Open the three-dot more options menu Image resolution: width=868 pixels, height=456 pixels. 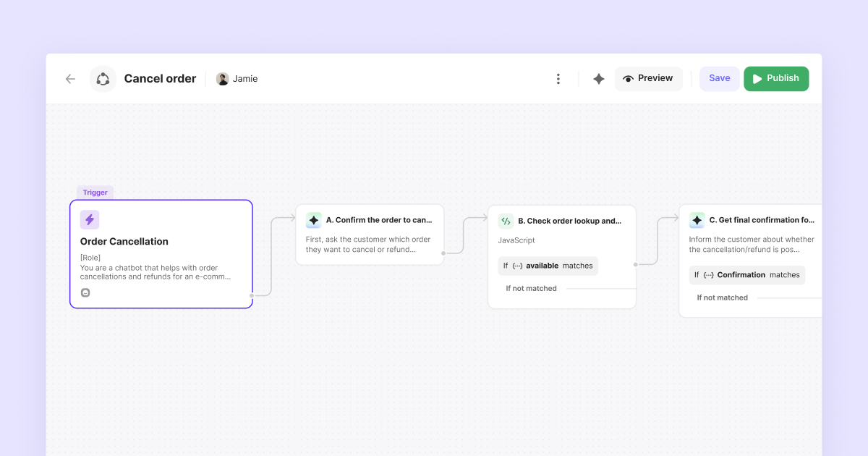pyautogui.click(x=558, y=79)
